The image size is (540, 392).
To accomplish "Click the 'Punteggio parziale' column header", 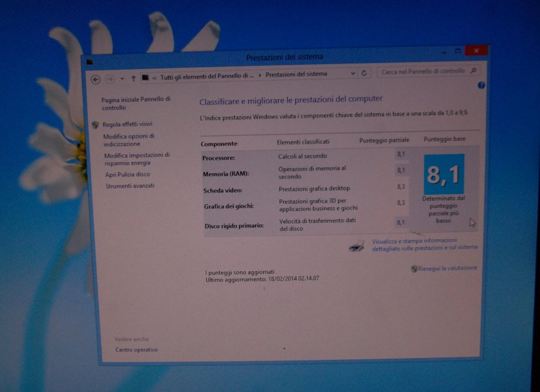I will click(x=384, y=140).
